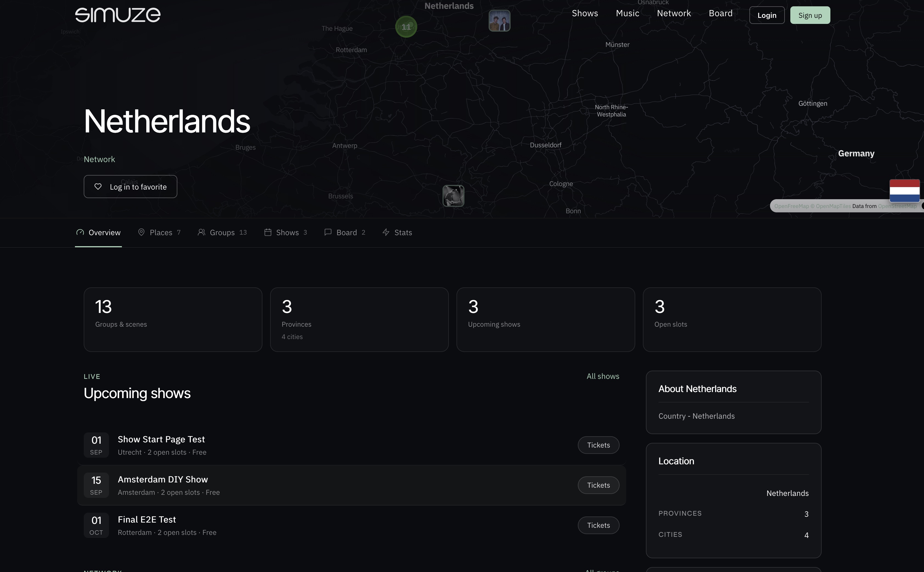924x572 pixels.
Task: Open the Board top navigation item
Action: (721, 13)
